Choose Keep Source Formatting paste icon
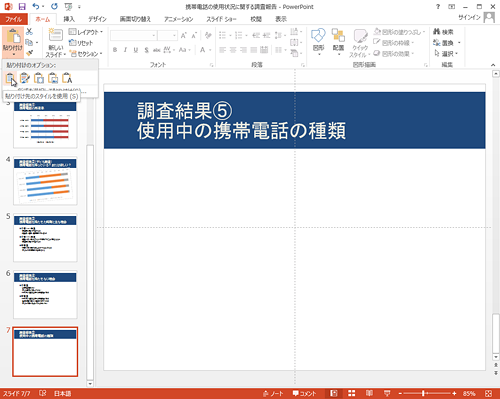Image resolution: width=500 pixels, height=399 pixels. click(25, 78)
